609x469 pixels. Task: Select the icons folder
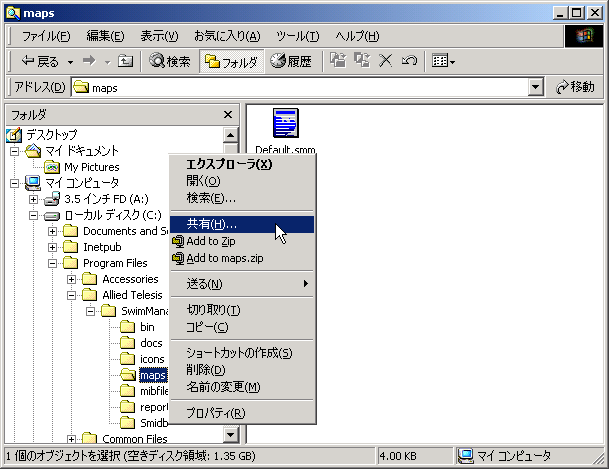[x=152, y=359]
